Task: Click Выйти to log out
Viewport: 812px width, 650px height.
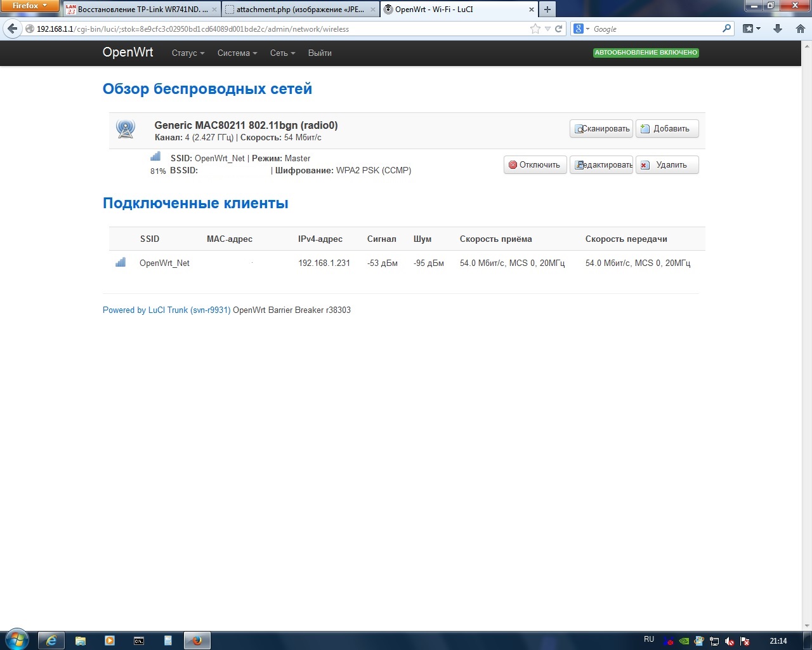Action: click(x=320, y=53)
